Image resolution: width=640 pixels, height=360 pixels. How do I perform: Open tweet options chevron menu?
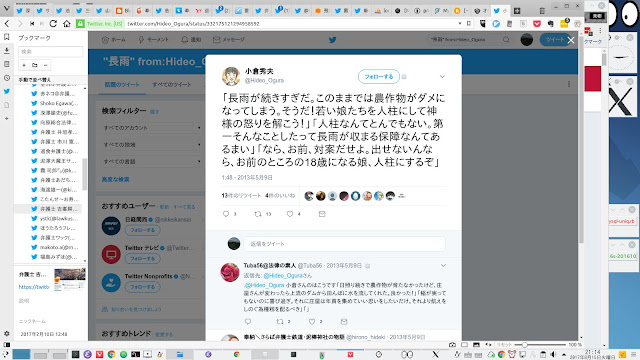pos(442,77)
